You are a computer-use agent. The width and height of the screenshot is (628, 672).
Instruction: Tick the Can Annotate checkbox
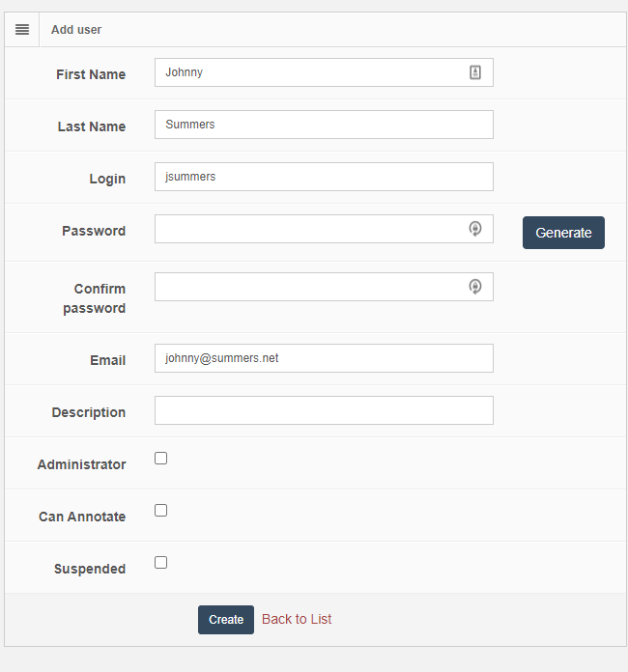click(161, 511)
